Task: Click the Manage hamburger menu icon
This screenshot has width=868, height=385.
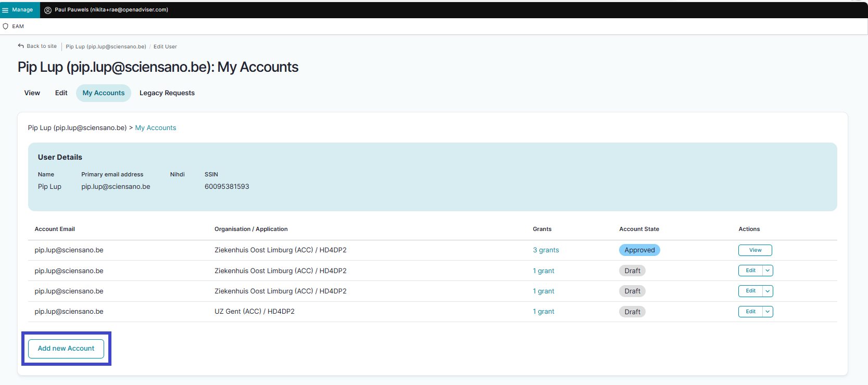Action: click(x=5, y=10)
